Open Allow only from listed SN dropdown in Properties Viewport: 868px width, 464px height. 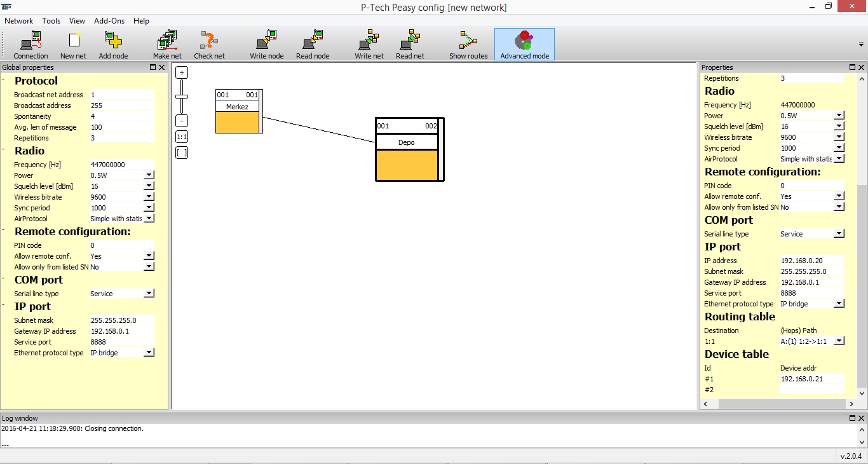[x=839, y=207]
